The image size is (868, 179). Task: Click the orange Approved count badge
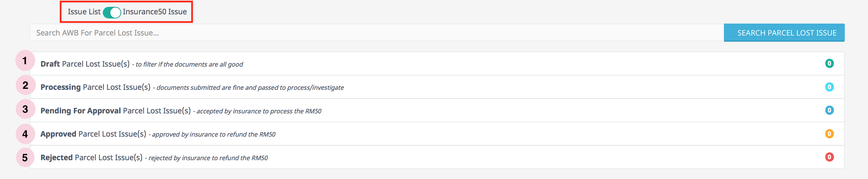tap(829, 134)
